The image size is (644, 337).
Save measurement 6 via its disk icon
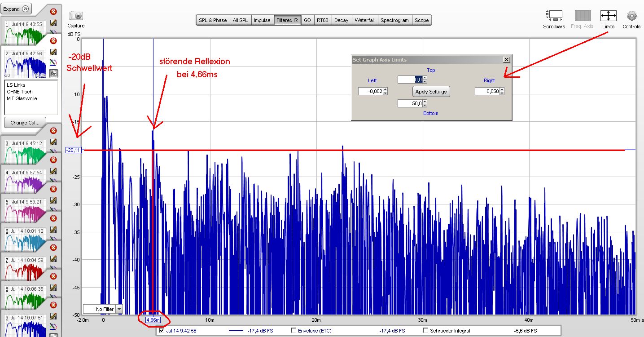(x=53, y=230)
